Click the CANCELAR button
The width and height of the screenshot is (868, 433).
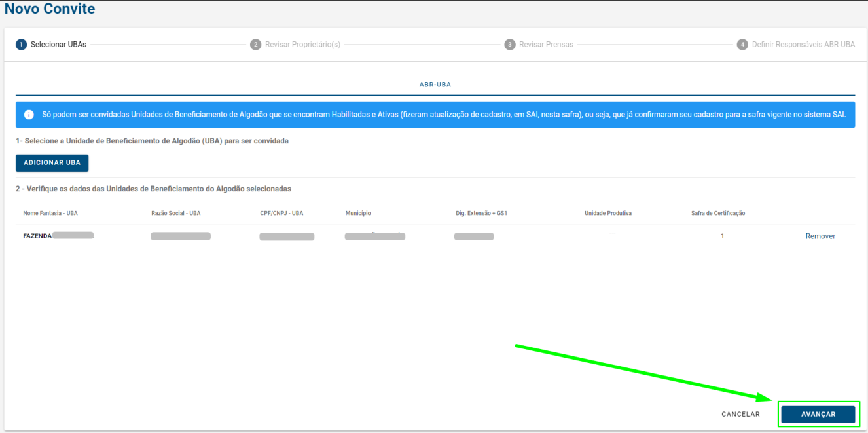pos(740,414)
